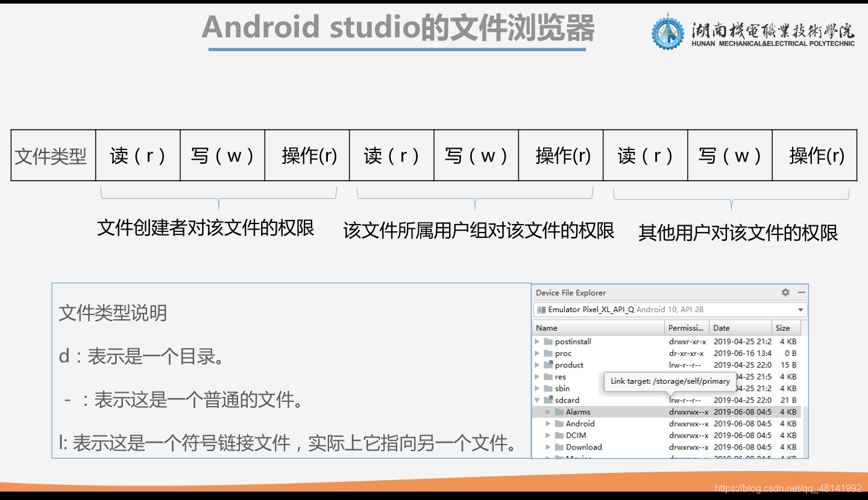Click the 21 B size of sdcard
Screen dimensions: 868x500
788,400
